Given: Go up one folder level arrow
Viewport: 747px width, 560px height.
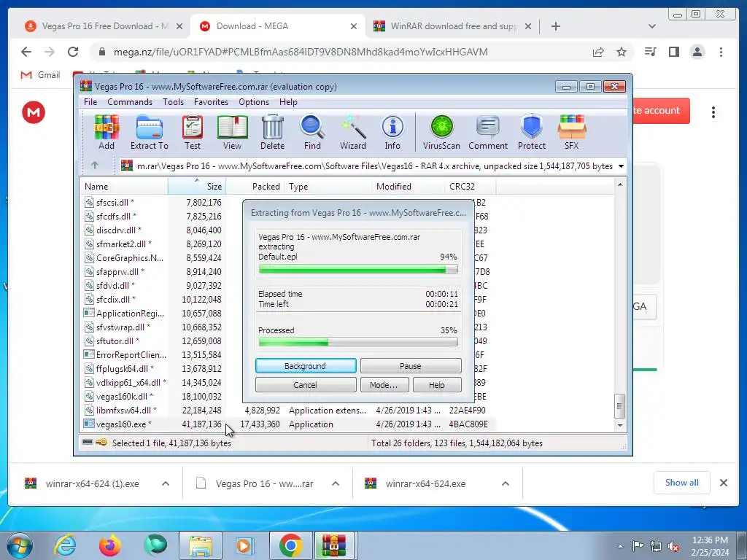Looking at the screenshot, I should click(94, 166).
